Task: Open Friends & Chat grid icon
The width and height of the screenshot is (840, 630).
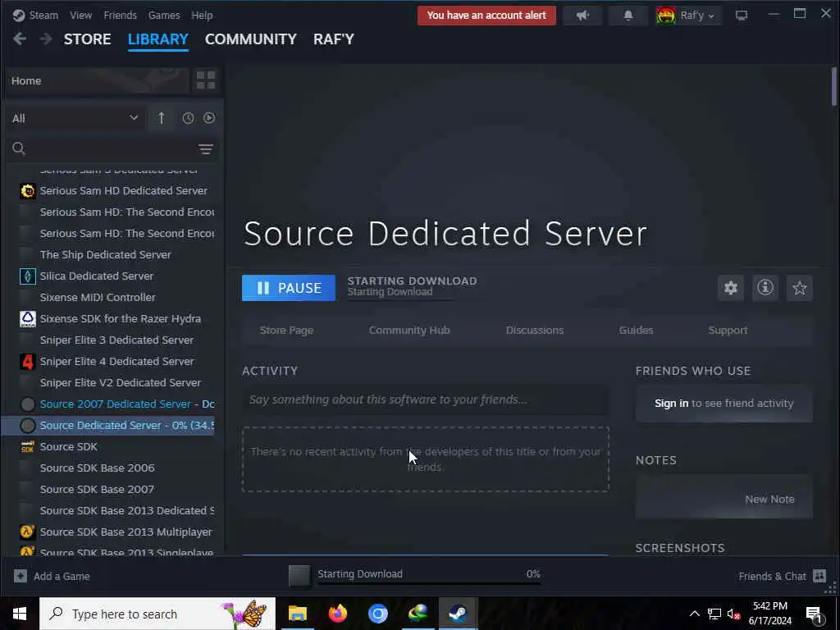Action: click(x=819, y=576)
